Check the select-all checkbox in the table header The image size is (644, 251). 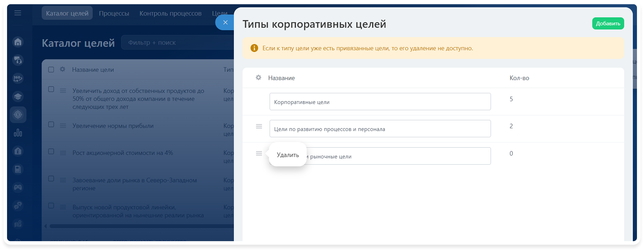(51, 69)
